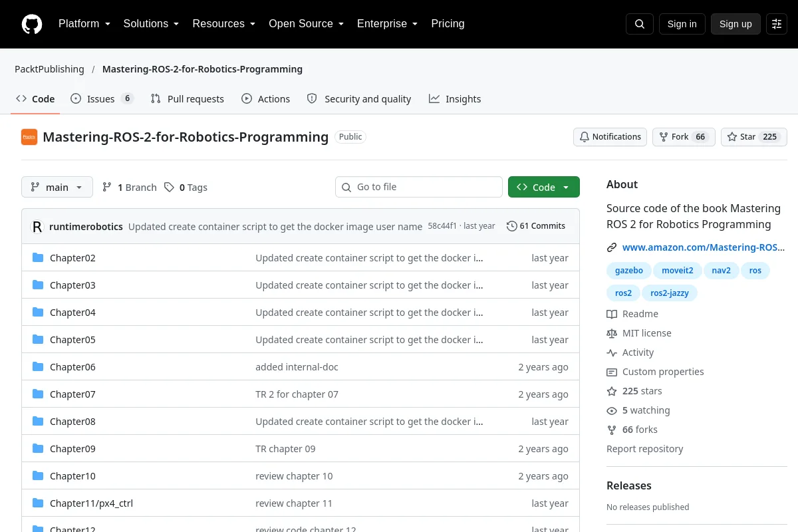This screenshot has width=798, height=532.
Task: Expand the Solutions menu
Action: (152, 24)
